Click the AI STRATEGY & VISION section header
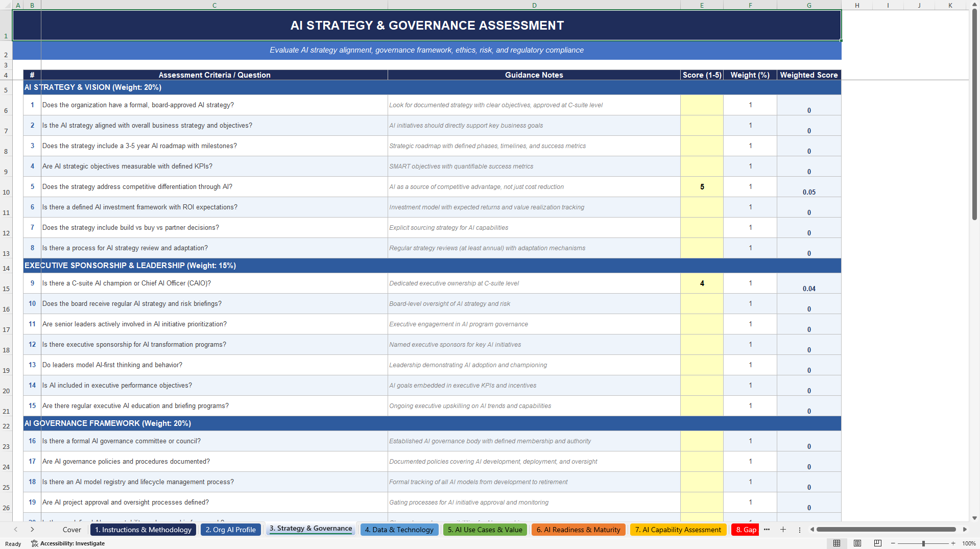Screen dimensions: 980x549 [432, 87]
